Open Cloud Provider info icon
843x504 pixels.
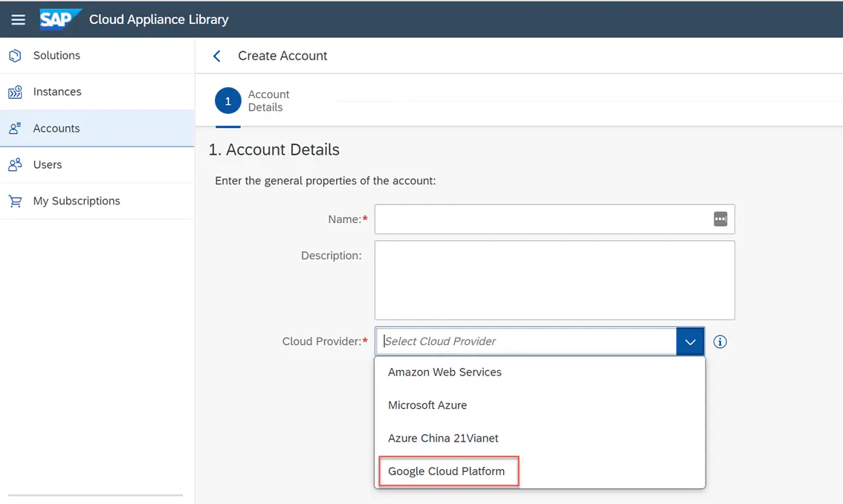tap(720, 341)
